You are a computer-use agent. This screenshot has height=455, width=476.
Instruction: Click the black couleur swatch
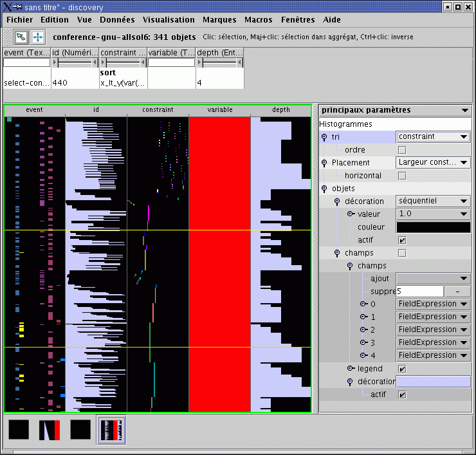coord(433,227)
